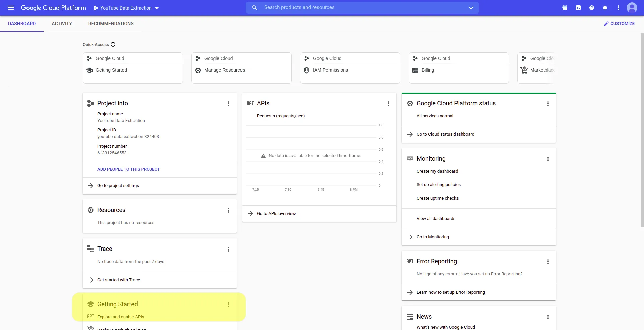Click What's new with Google Cloud
644x330 pixels.
[x=446, y=327]
